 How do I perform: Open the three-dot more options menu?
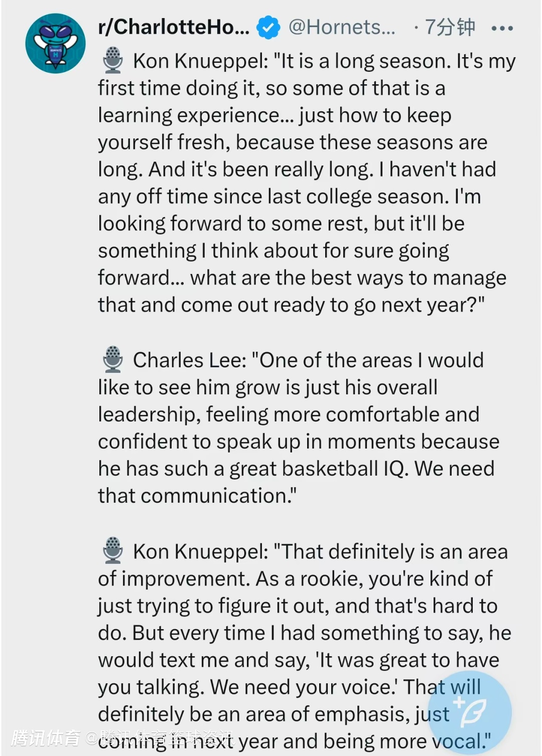[502, 28]
